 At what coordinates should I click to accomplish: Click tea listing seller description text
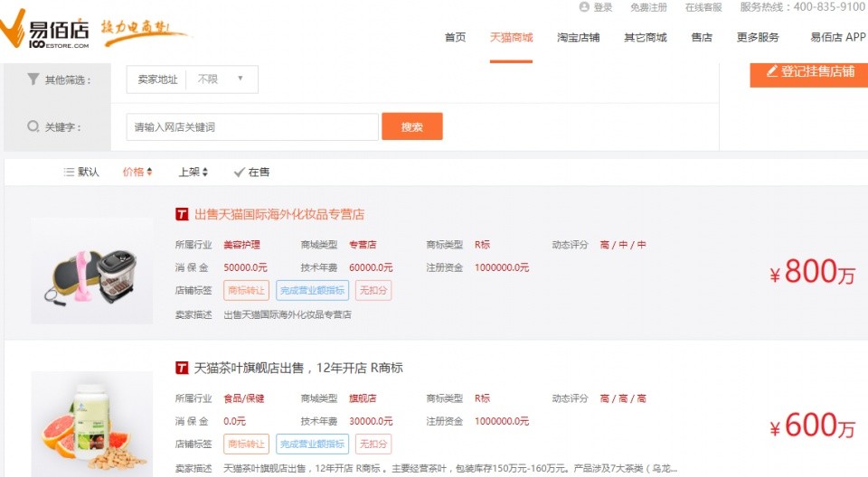tap(450, 468)
